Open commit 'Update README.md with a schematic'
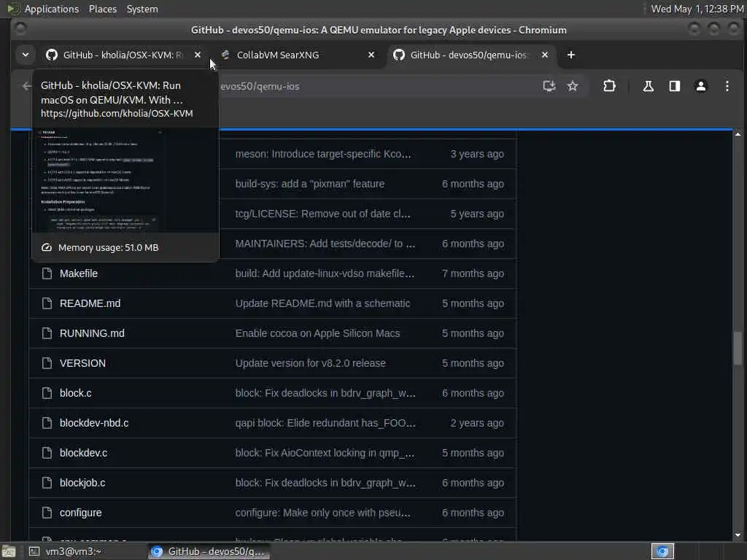The width and height of the screenshot is (747, 560). pyautogui.click(x=322, y=303)
